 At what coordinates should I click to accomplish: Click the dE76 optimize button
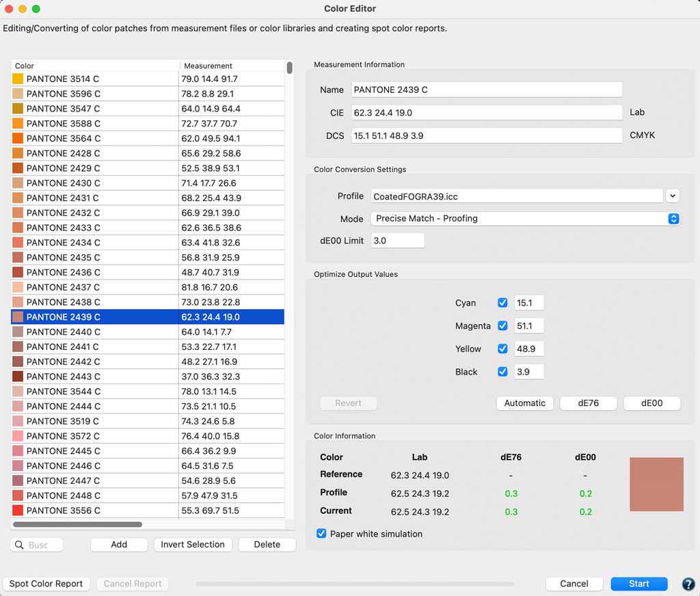point(588,403)
